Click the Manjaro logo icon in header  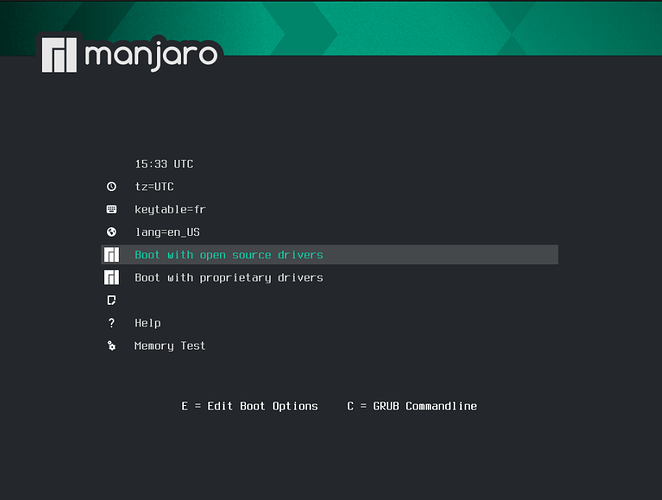pos(59,54)
